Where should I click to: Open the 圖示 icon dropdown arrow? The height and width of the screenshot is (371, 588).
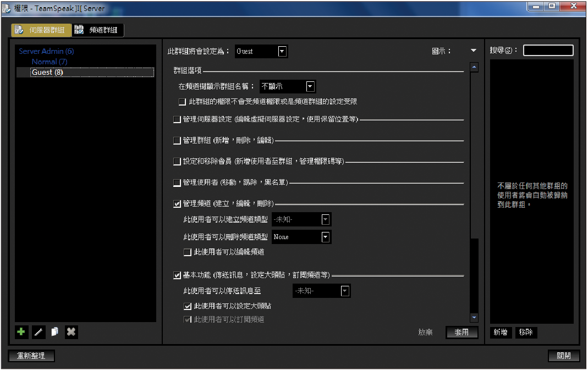coord(474,51)
